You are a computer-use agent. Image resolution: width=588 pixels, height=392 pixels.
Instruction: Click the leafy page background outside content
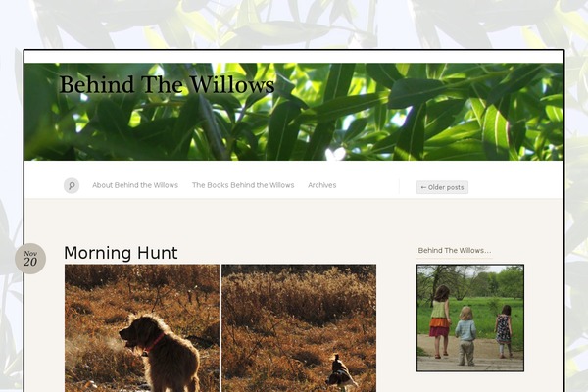294,23
